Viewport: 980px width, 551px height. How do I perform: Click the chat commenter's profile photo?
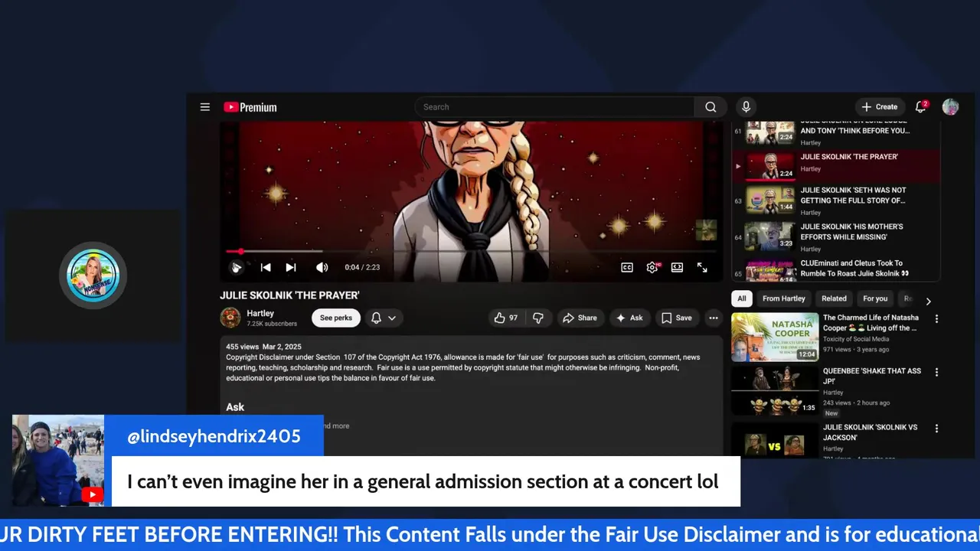pyautogui.click(x=58, y=461)
